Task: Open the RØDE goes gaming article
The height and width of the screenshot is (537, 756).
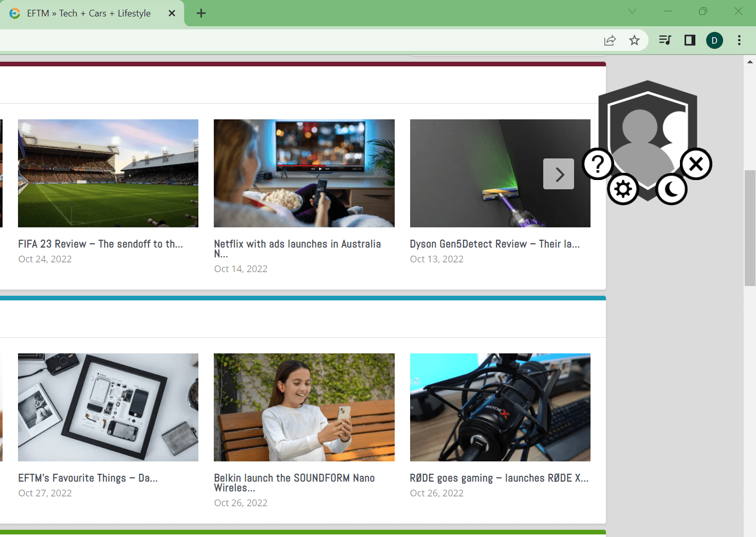Action: 500,478
